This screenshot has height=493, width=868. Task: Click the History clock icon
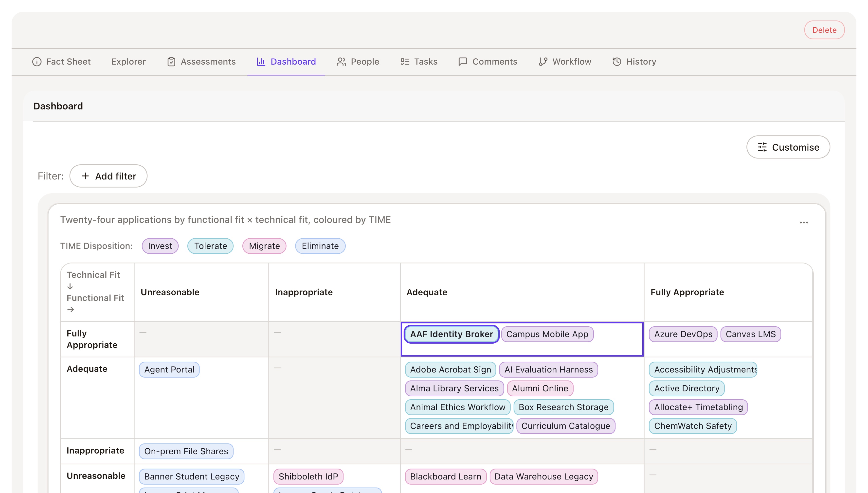[x=617, y=62]
